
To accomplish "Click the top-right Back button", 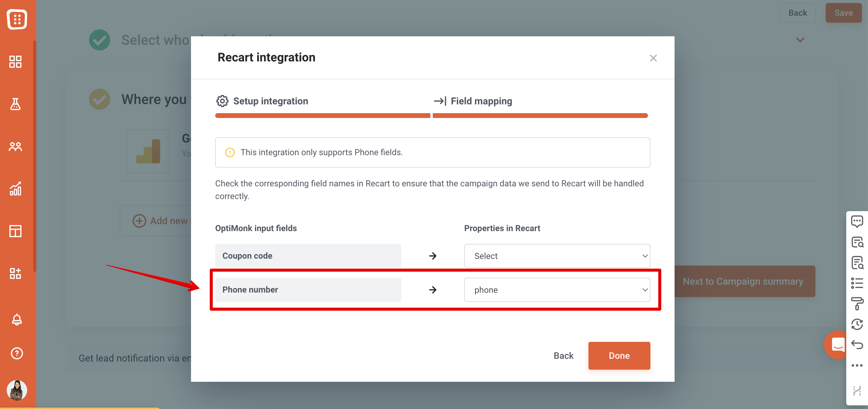I will coord(798,13).
